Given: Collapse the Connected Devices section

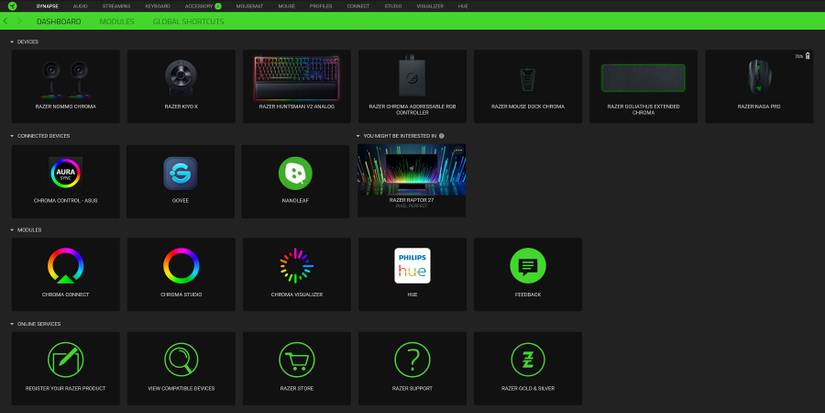Looking at the screenshot, I should [12, 136].
